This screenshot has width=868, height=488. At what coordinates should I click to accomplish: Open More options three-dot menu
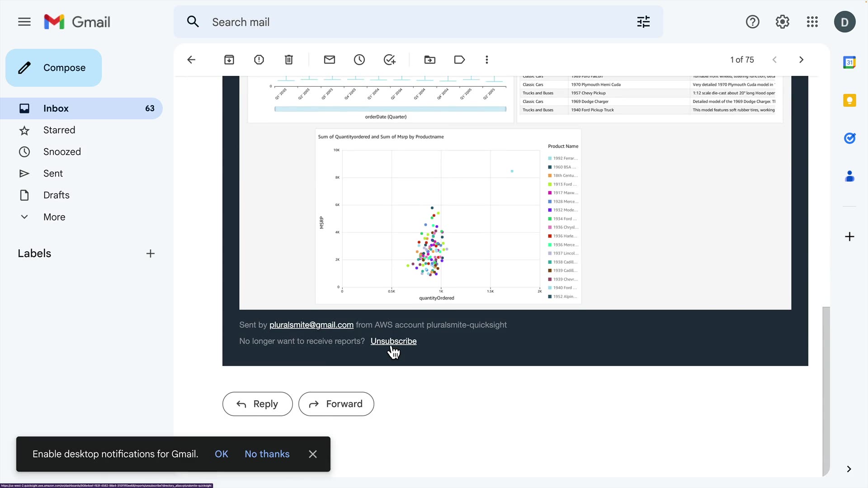pos(487,60)
